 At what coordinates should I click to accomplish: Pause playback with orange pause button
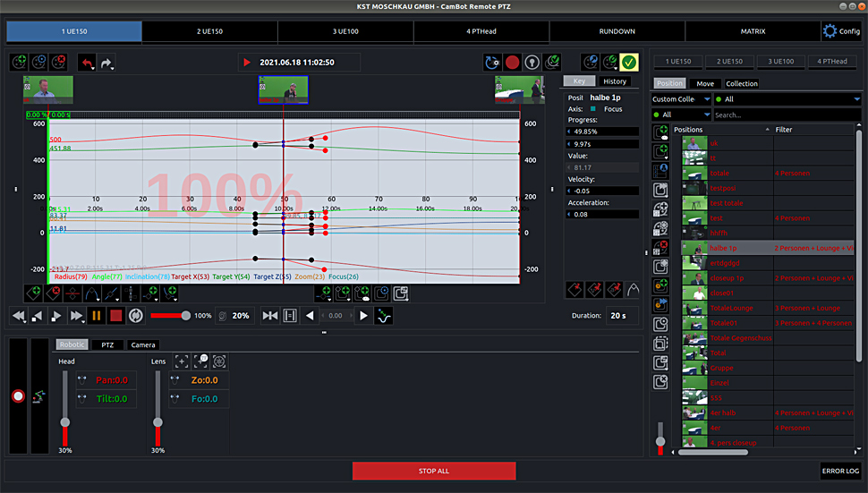pyautogui.click(x=97, y=315)
